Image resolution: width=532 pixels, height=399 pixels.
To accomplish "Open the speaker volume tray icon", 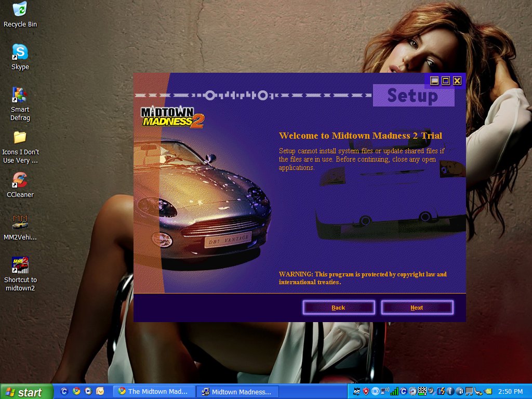I will pos(431,391).
